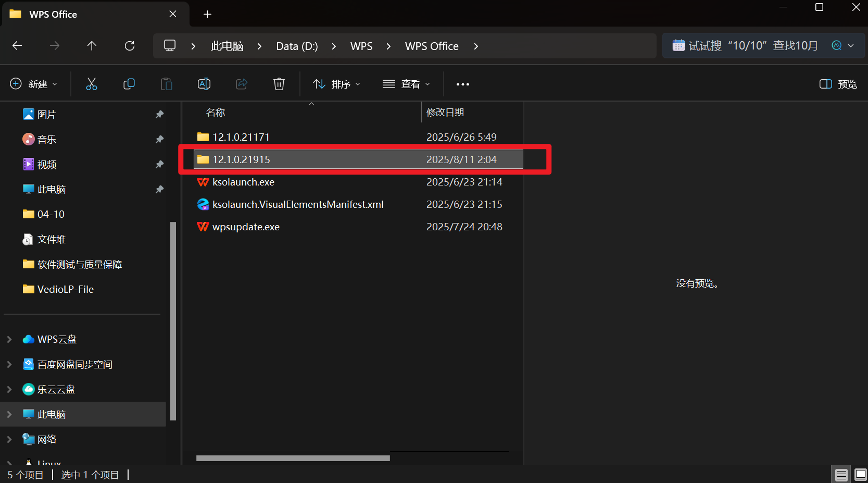Open the 排序 sort dropdown

[x=337, y=84]
